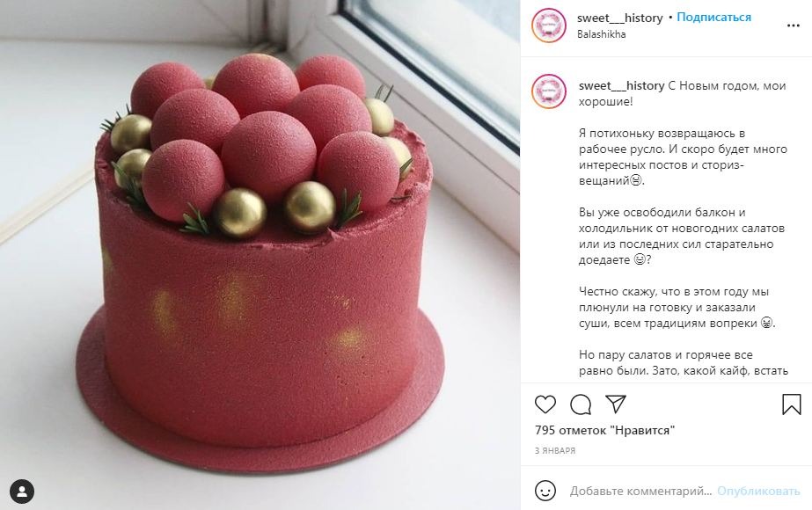Open Balashikha location link
Viewport: 812px width, 510px height.
pyautogui.click(x=601, y=34)
